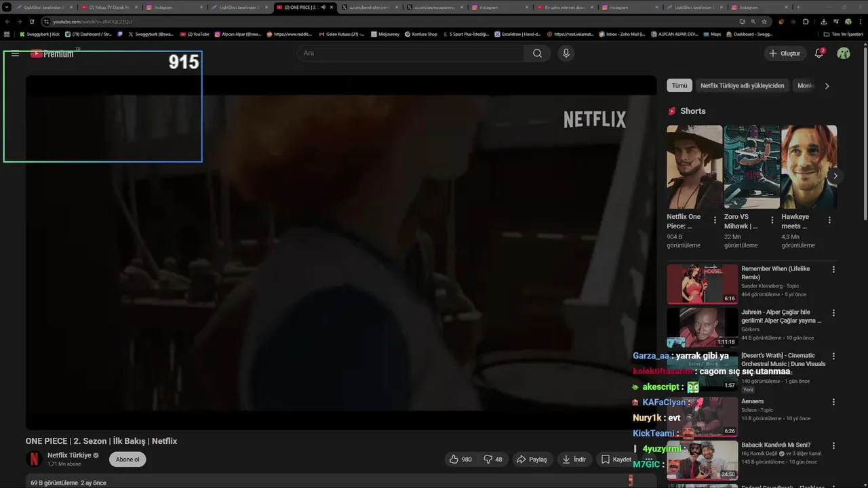
Task: Bookmark this page with the star icon
Action: coord(764,22)
